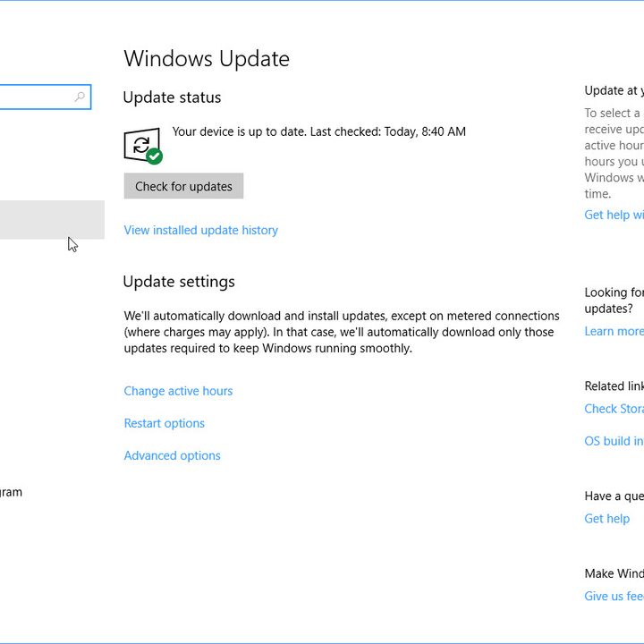The image size is (644, 644).
Task: Open View installed update history
Action: [x=201, y=230]
